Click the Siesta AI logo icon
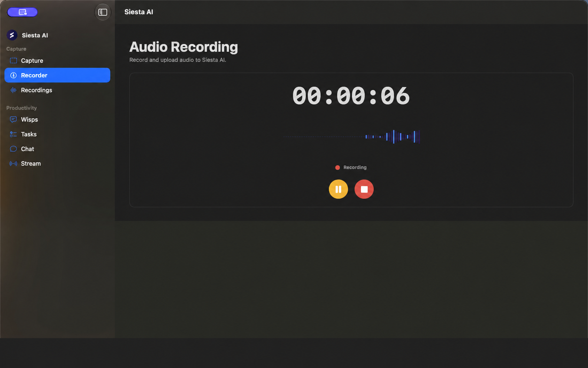The width and height of the screenshot is (588, 368). tap(12, 35)
